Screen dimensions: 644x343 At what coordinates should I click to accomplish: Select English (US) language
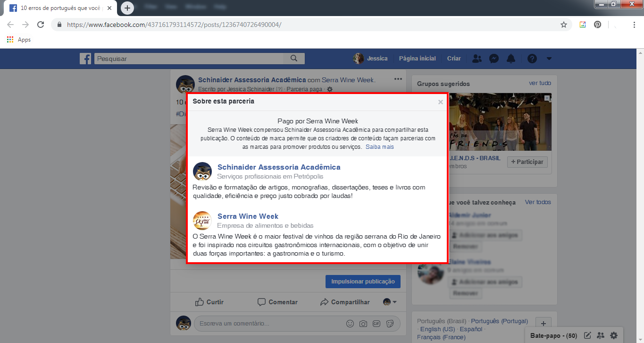point(438,329)
